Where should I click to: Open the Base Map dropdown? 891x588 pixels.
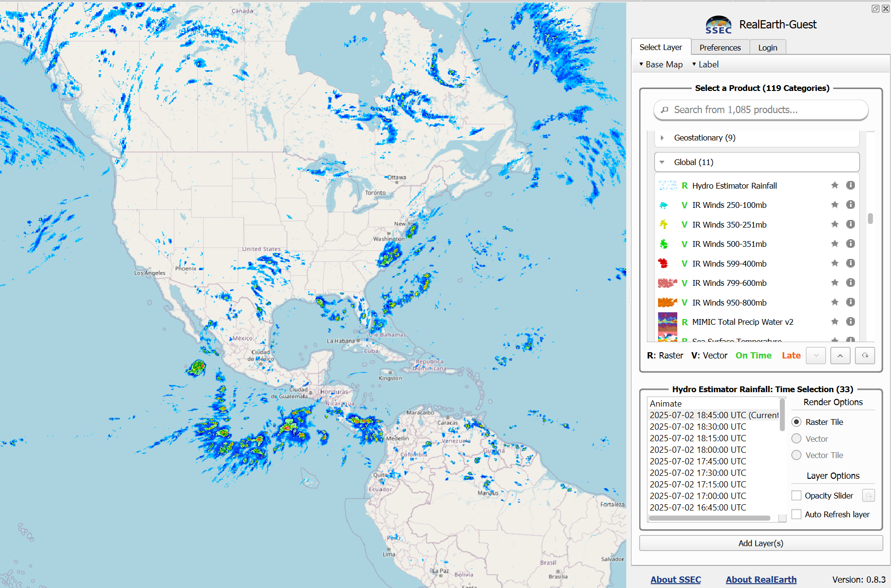click(x=661, y=64)
